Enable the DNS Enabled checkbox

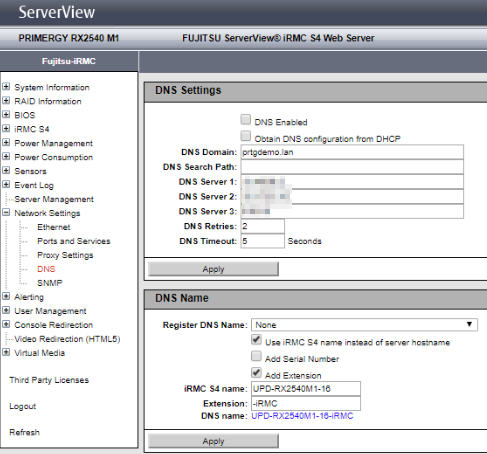[246, 119]
